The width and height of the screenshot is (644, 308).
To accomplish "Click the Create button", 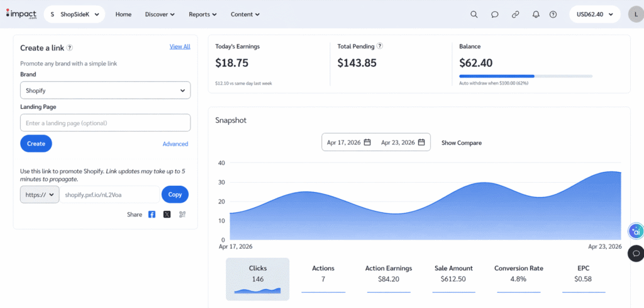I will click(36, 144).
